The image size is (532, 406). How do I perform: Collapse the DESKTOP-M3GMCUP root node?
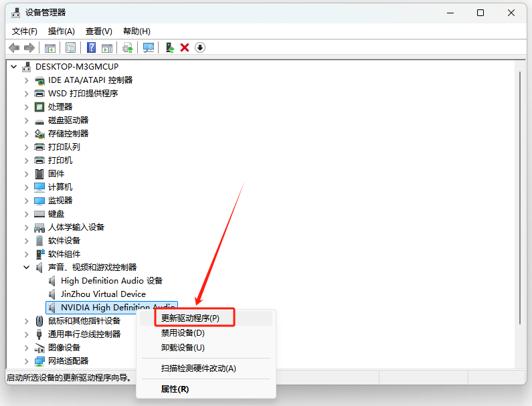(14, 67)
